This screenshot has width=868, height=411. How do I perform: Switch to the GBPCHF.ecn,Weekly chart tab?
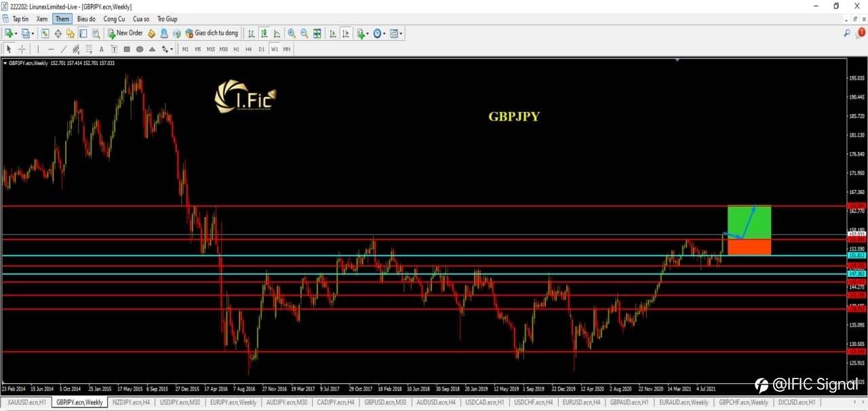(x=742, y=402)
